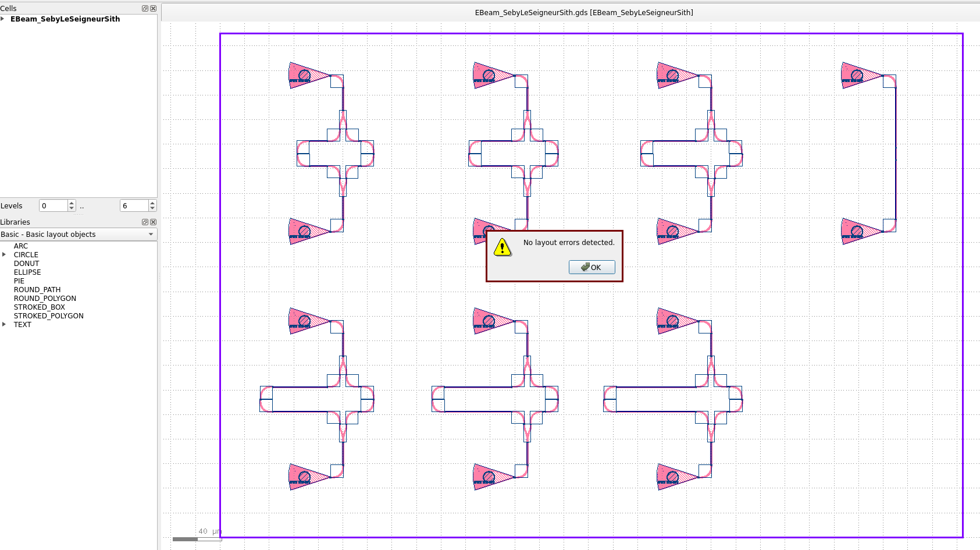The height and width of the screenshot is (550, 980).
Task: Close the Cells panel
Action: point(153,8)
